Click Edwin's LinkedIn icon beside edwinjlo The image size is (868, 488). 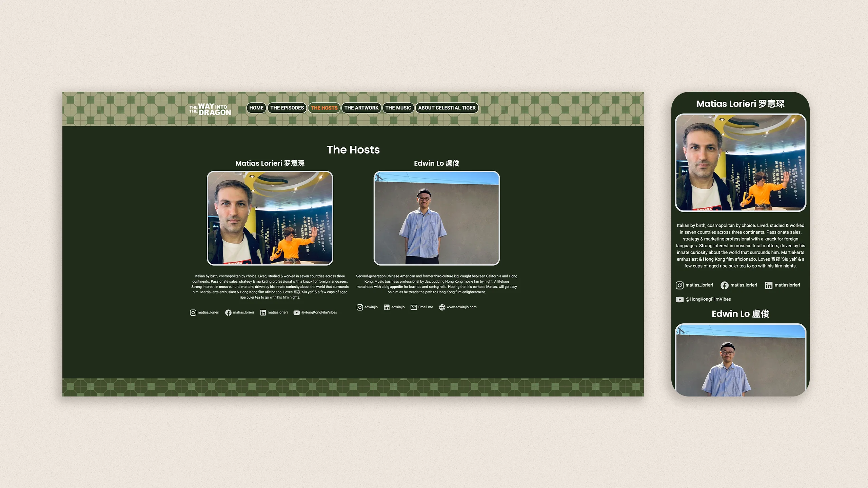[x=387, y=307]
